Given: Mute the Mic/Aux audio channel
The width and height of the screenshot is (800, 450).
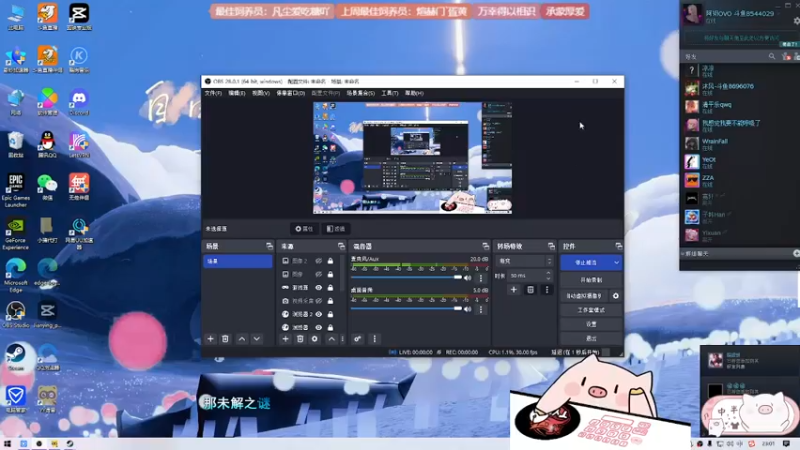Looking at the screenshot, I should click(467, 278).
